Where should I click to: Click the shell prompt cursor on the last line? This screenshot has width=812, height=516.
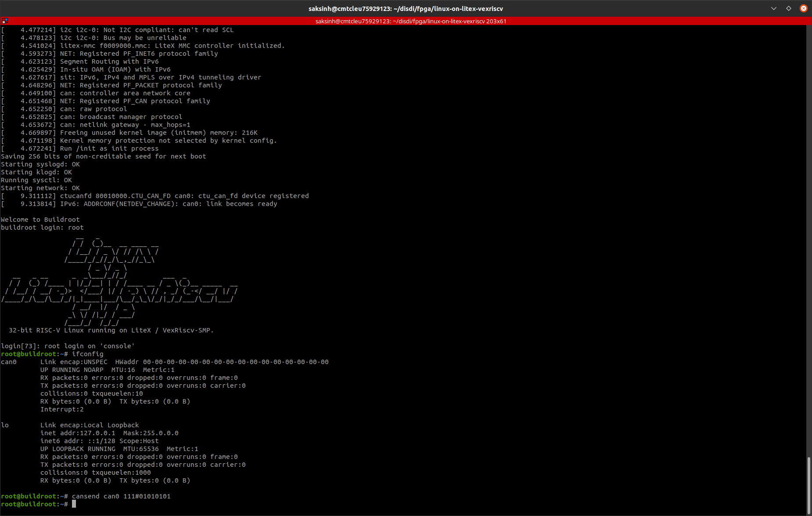(x=74, y=504)
